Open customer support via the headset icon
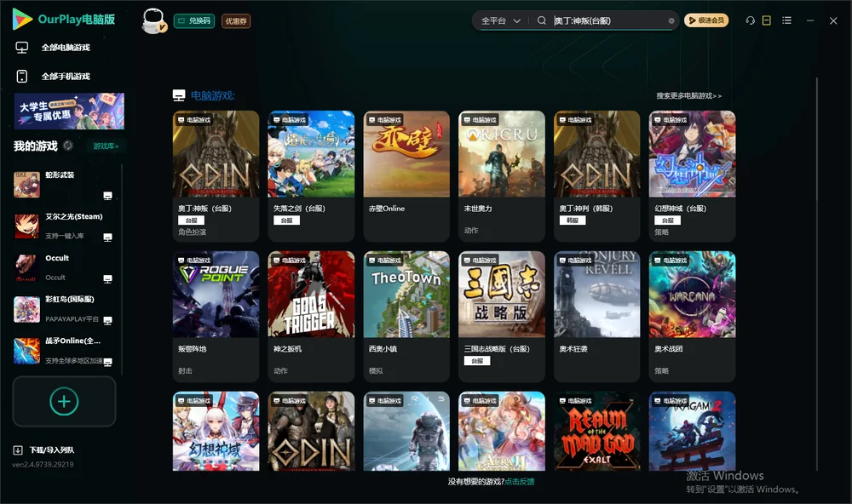This screenshot has width=852, height=504. click(751, 20)
